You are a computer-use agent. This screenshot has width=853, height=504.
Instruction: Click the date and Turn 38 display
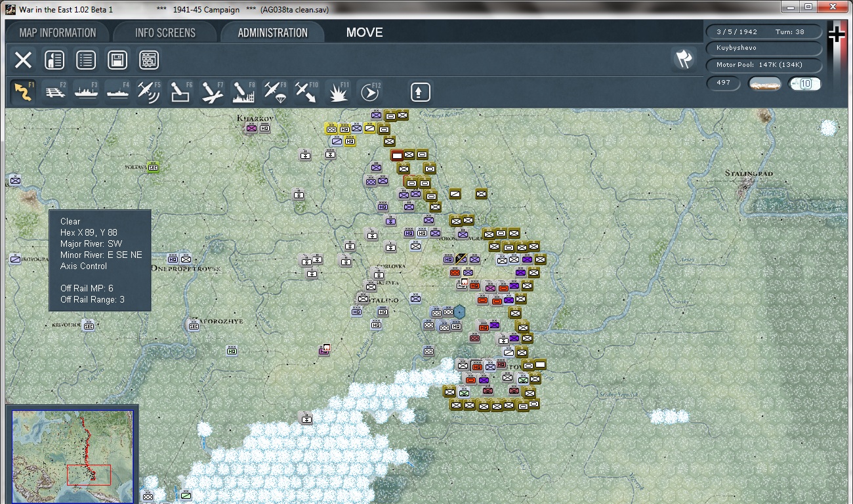point(764,31)
